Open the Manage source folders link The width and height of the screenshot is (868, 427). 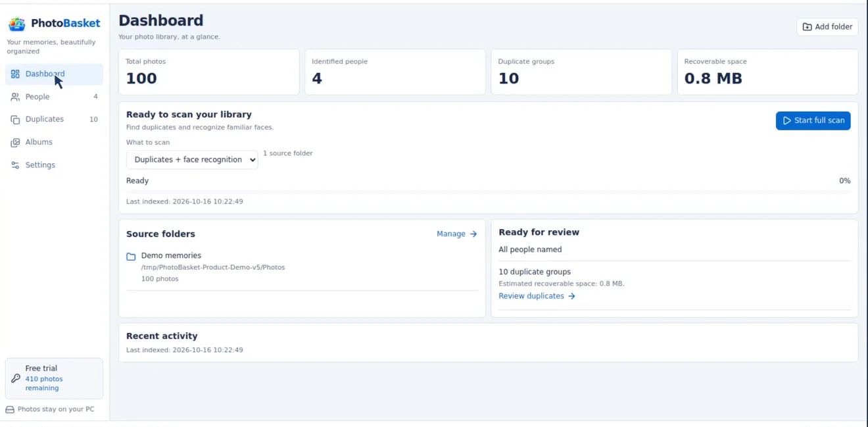coord(457,234)
